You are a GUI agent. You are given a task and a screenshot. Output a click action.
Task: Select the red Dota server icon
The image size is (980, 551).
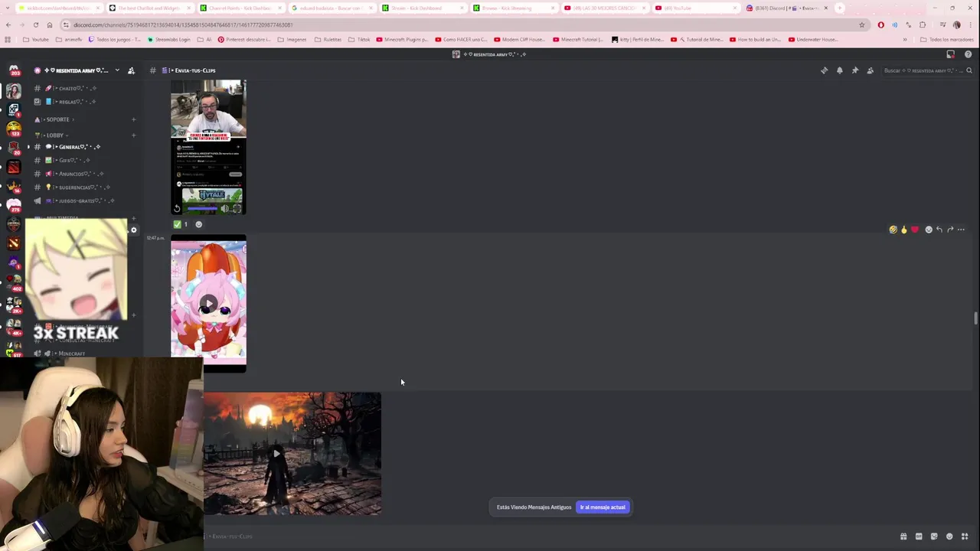click(x=14, y=166)
